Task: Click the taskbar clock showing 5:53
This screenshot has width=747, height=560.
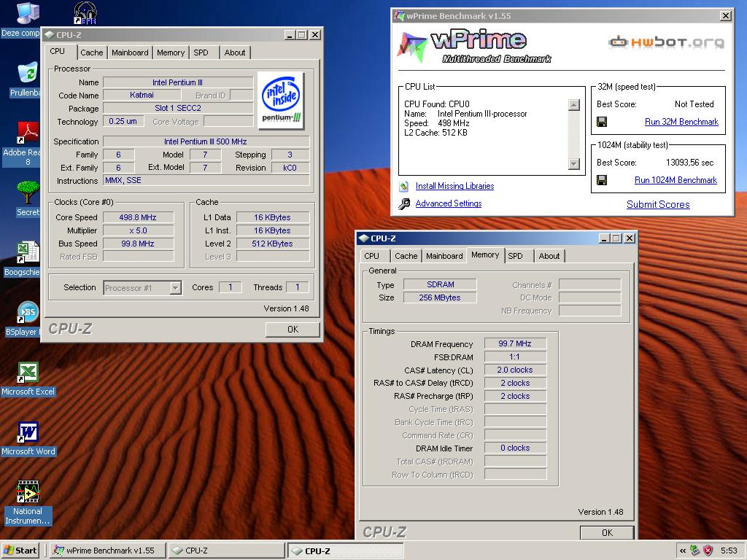Action: coord(729,551)
